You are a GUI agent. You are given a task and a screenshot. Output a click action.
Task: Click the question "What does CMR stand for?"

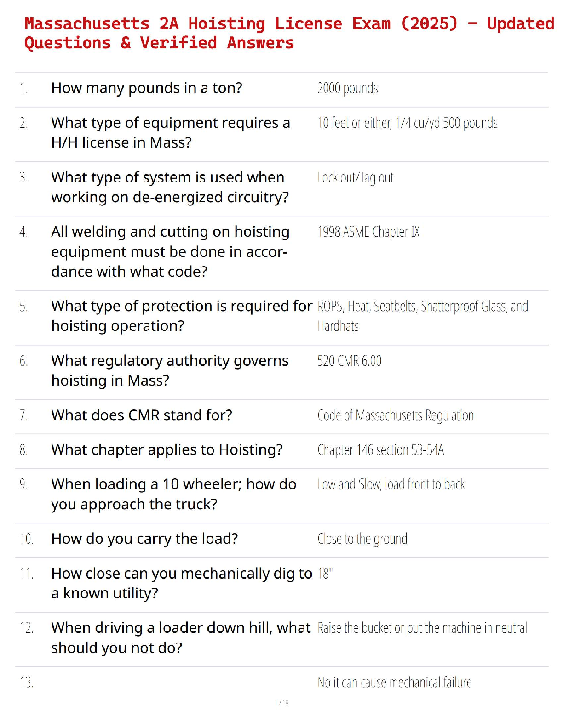pos(142,415)
